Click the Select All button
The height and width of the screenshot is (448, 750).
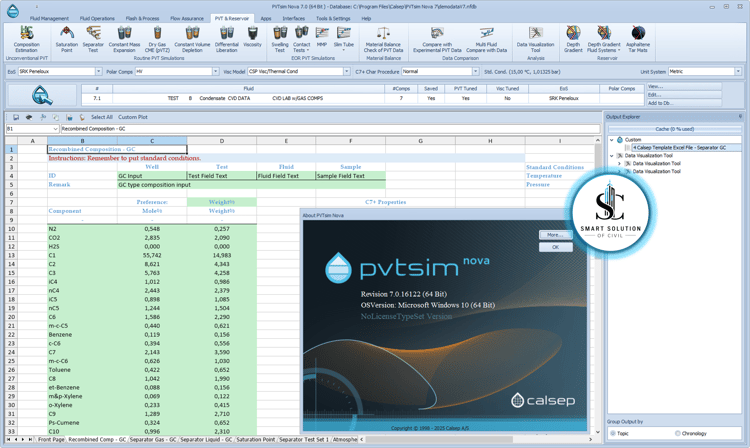pos(102,117)
